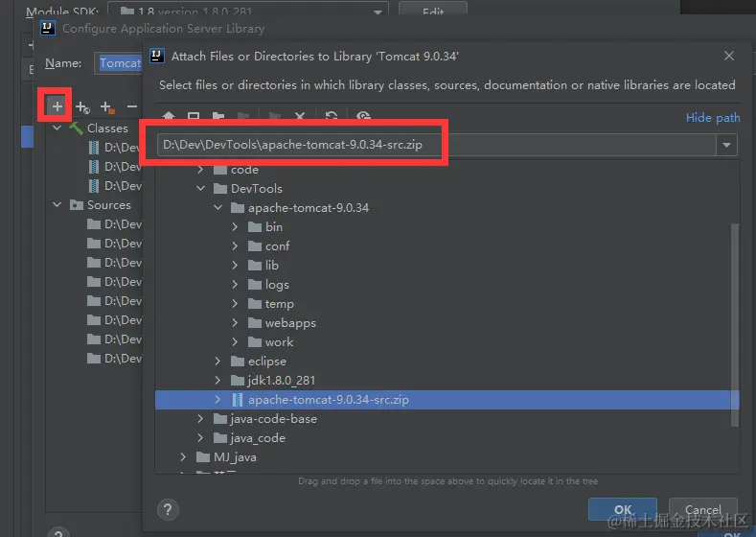Select the jdk1.8.0_281 folder label

(282, 380)
